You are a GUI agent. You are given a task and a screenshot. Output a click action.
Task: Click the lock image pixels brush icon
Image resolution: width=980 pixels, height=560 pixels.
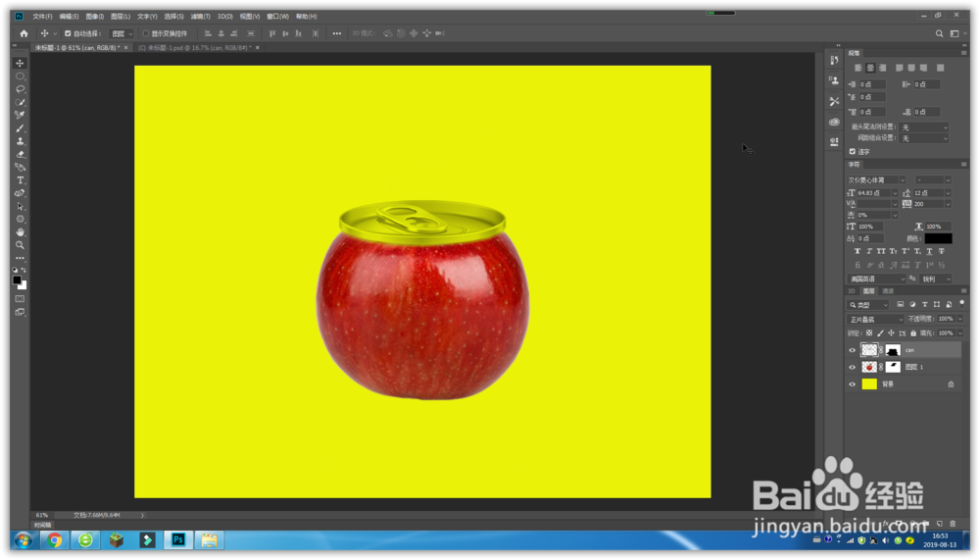[x=880, y=333]
